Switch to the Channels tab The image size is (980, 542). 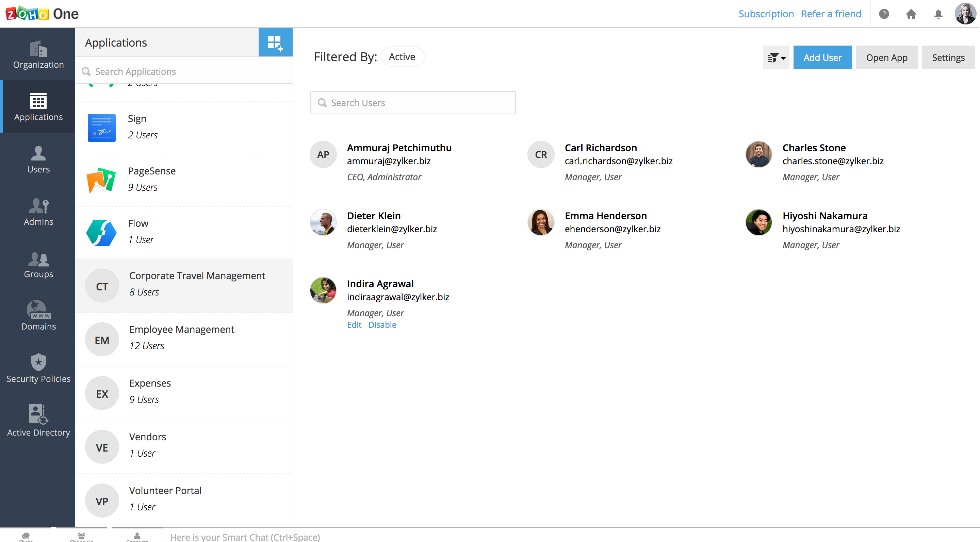point(81,536)
